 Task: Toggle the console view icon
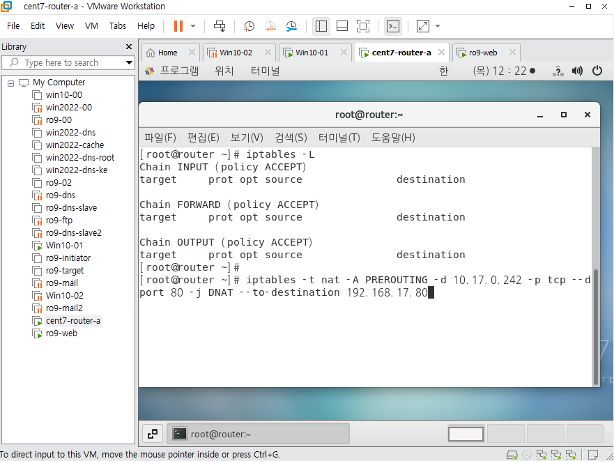(393, 26)
